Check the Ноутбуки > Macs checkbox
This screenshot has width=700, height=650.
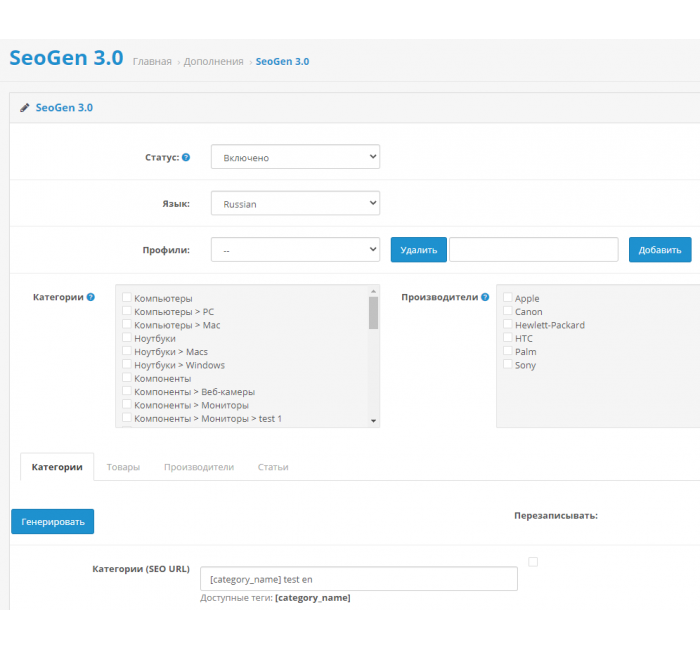[x=127, y=351]
